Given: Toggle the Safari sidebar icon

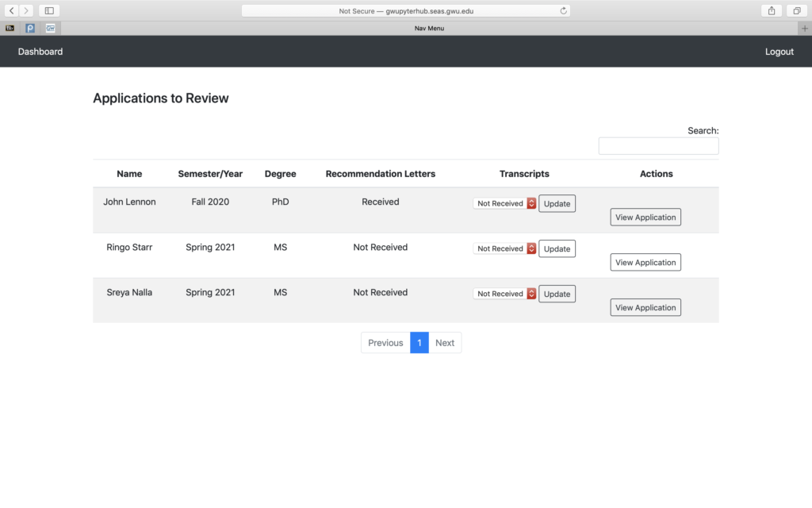Looking at the screenshot, I should coord(49,10).
